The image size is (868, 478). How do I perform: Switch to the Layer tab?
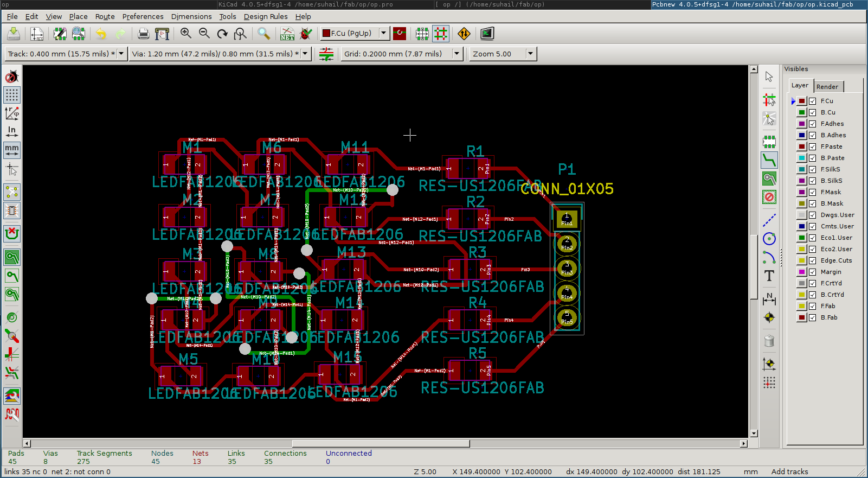point(800,85)
